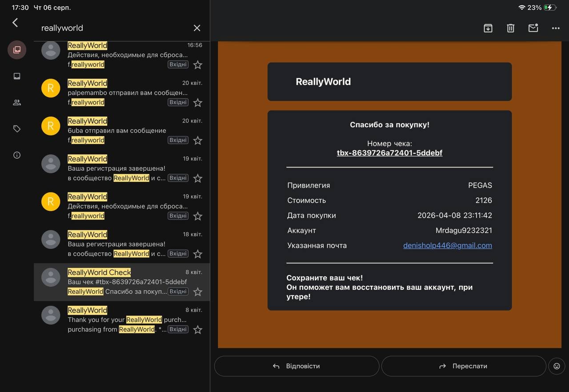569x392 pixels.
Task: Select avatar of the 18 квіт email
Action: [x=51, y=239]
